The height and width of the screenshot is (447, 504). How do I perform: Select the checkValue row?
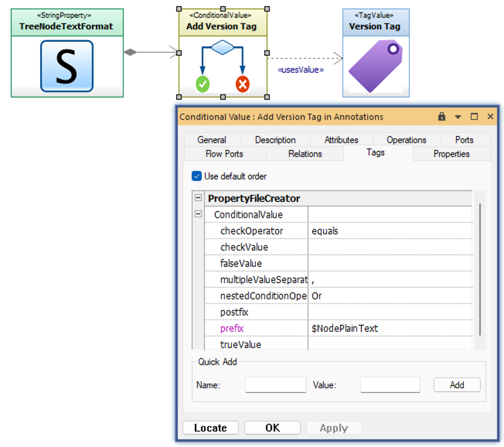point(339,247)
